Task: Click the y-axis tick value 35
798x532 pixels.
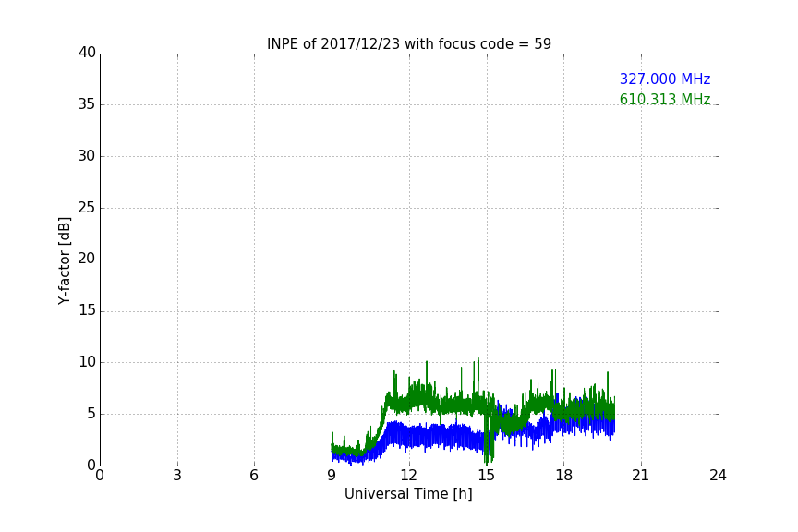Action: 87,104
